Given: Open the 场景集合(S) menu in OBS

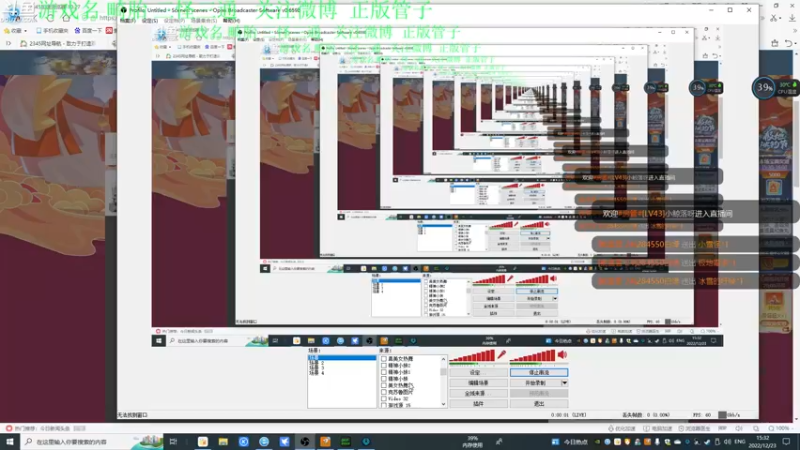Looking at the screenshot, I should (204, 21).
